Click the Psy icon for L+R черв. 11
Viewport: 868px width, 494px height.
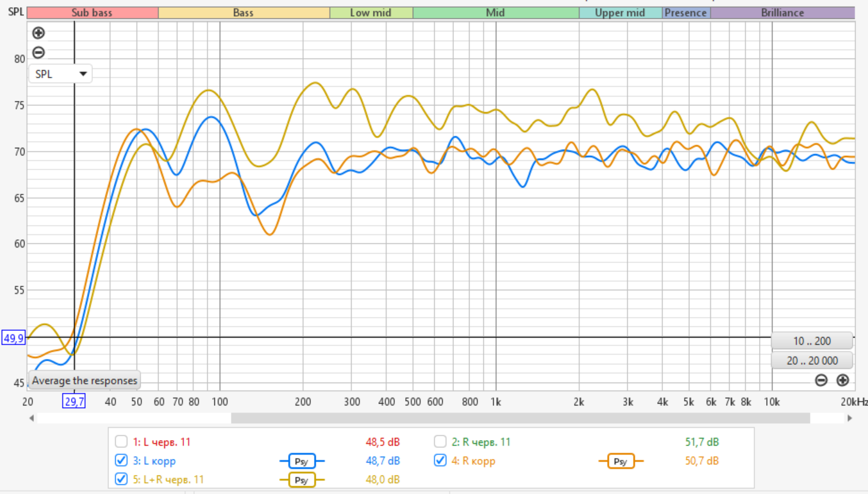(x=301, y=480)
